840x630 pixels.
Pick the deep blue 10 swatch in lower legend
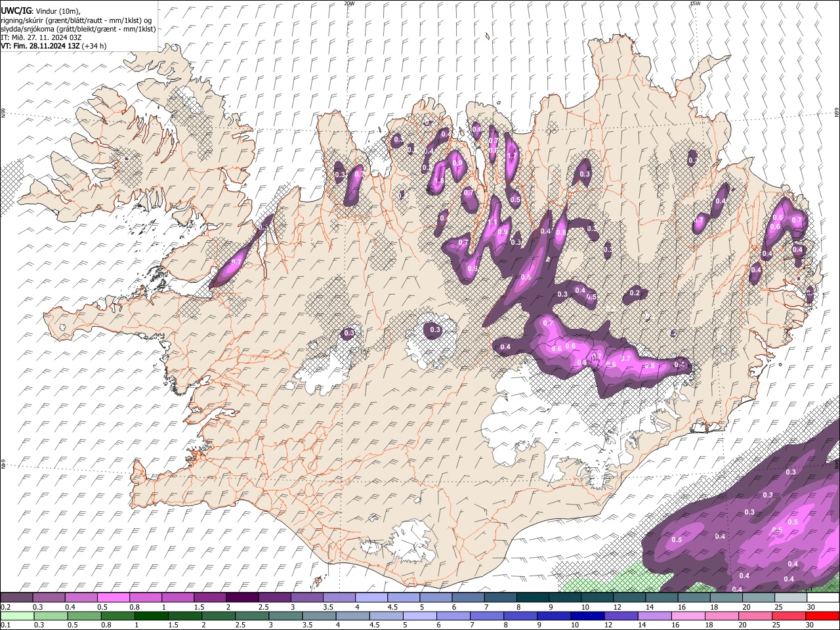point(587,616)
